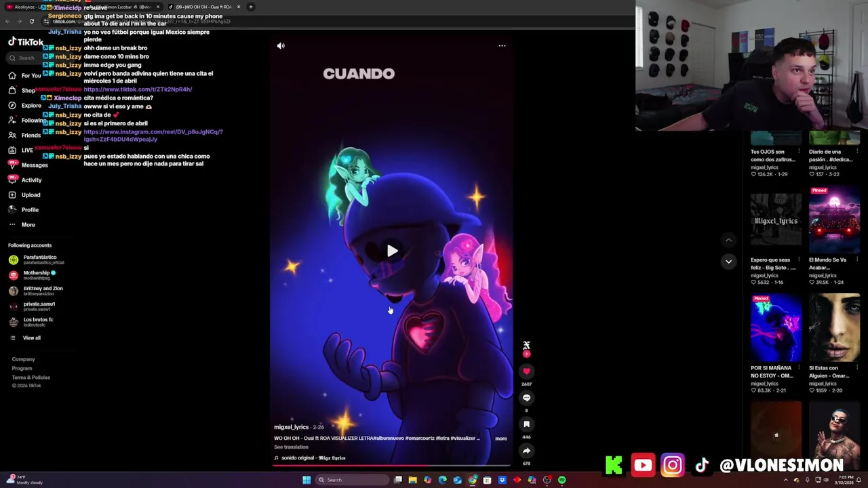
Task: Open the taskbar weather widget
Action: point(26,480)
